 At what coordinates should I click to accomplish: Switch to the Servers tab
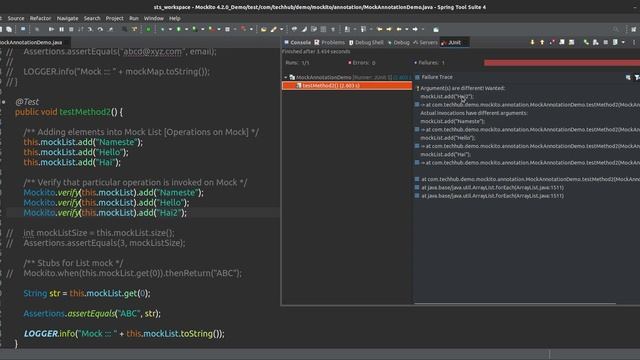(425, 42)
